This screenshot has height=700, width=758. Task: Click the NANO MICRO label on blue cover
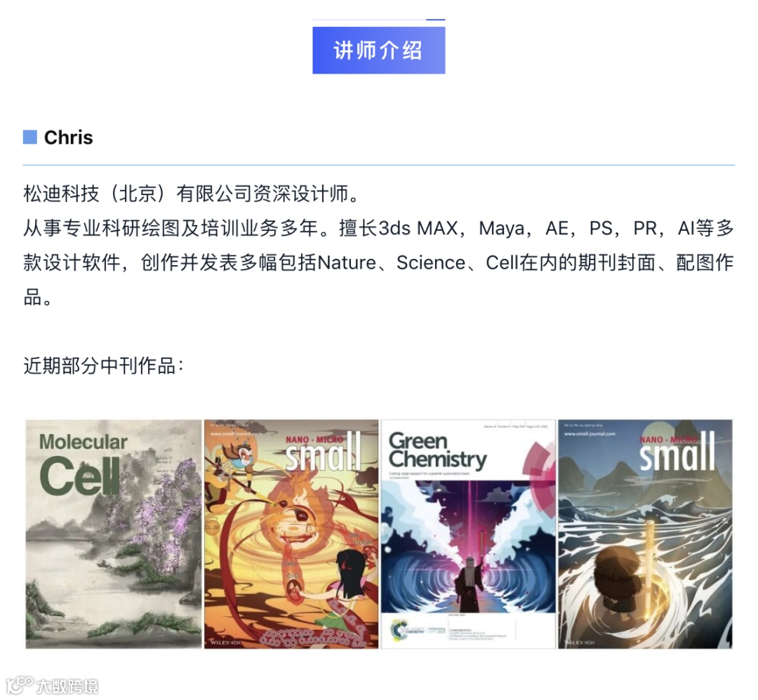click(x=669, y=439)
